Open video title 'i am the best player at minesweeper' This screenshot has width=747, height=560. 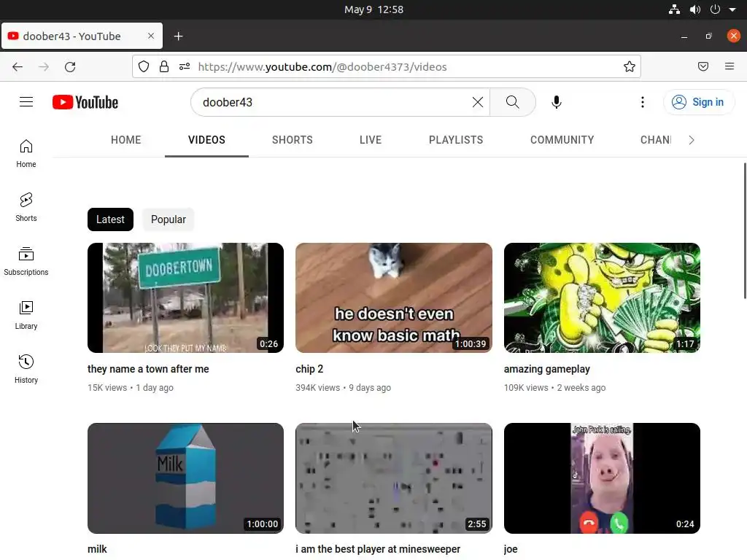click(378, 549)
